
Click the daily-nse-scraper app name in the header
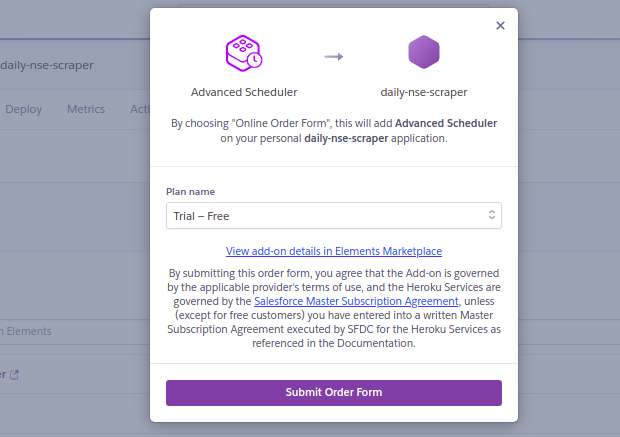(x=47, y=65)
